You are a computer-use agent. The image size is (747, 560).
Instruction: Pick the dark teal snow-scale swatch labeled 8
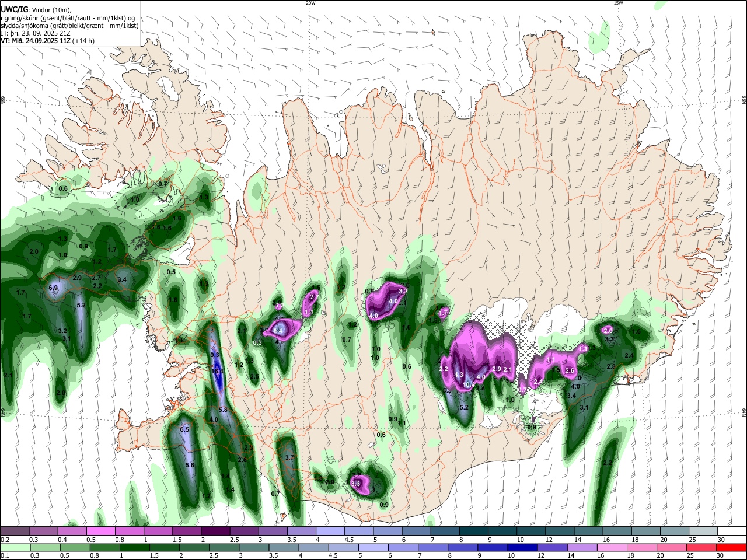coord(474,531)
